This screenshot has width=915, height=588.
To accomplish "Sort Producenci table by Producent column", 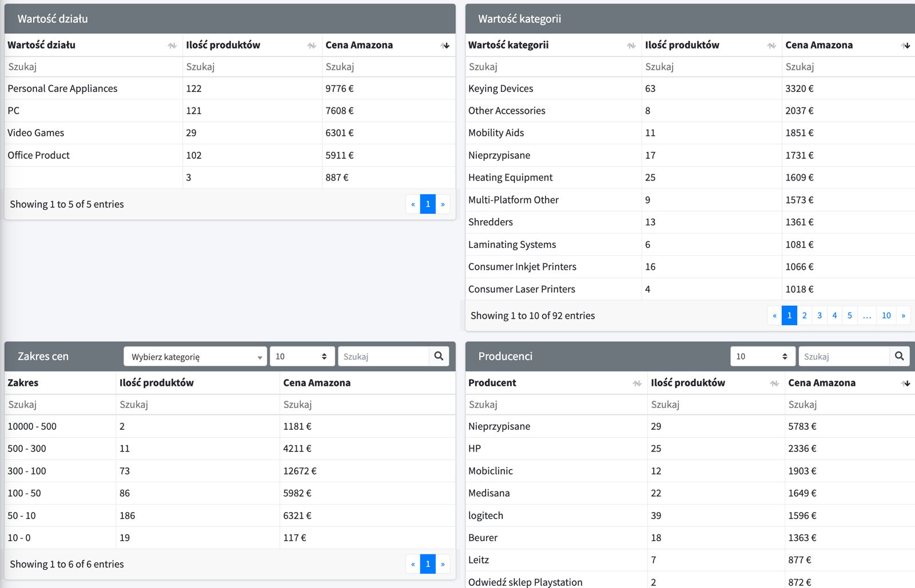I will coord(556,383).
